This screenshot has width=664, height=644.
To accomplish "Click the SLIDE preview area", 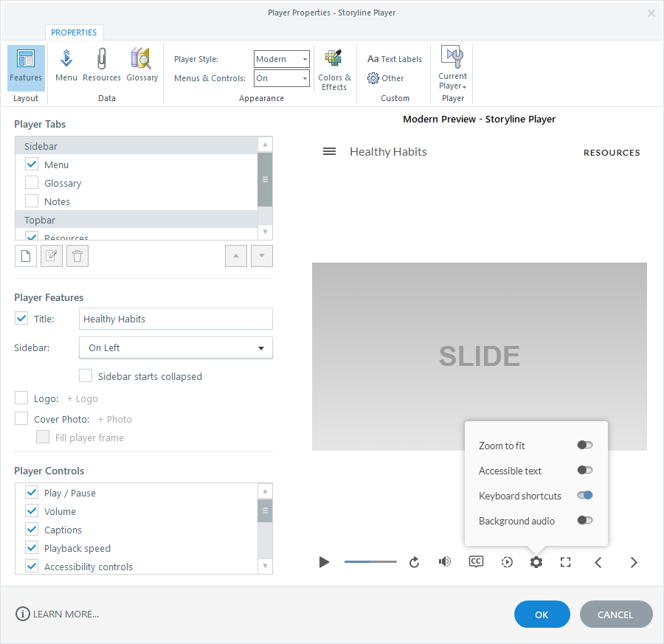I will coord(480,356).
